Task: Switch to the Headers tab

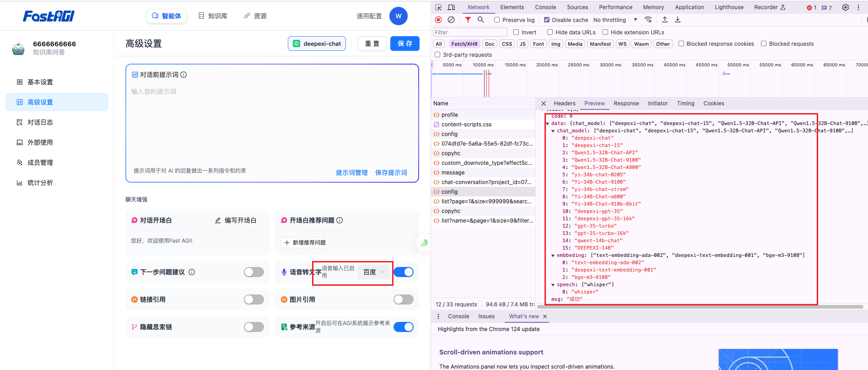Action: [564, 103]
